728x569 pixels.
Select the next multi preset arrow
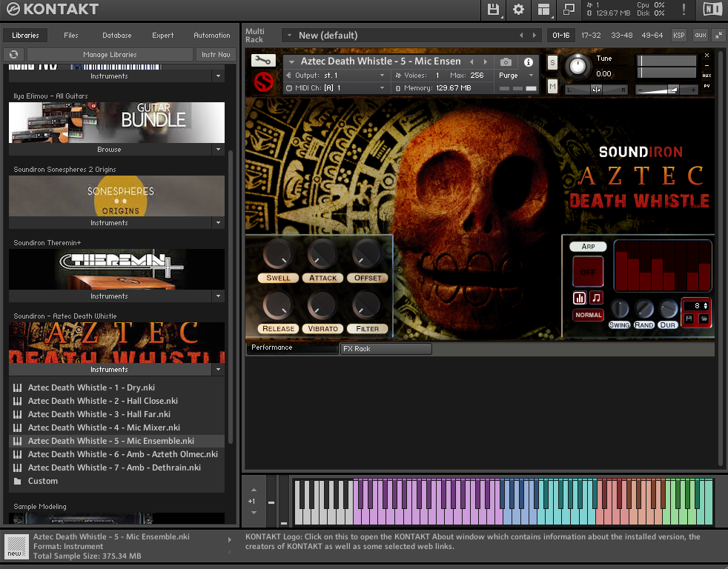pos(535,36)
